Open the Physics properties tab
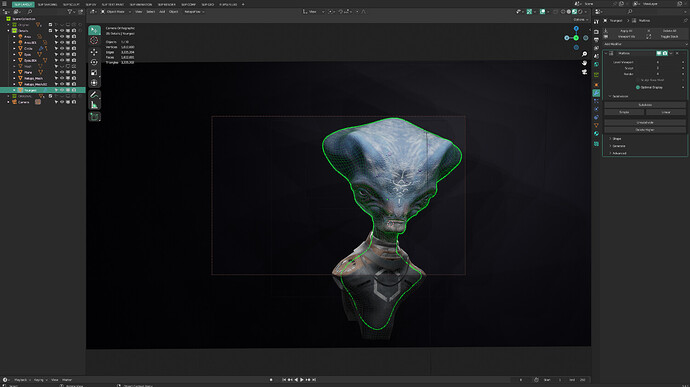The width and height of the screenshot is (690, 387). point(596,109)
